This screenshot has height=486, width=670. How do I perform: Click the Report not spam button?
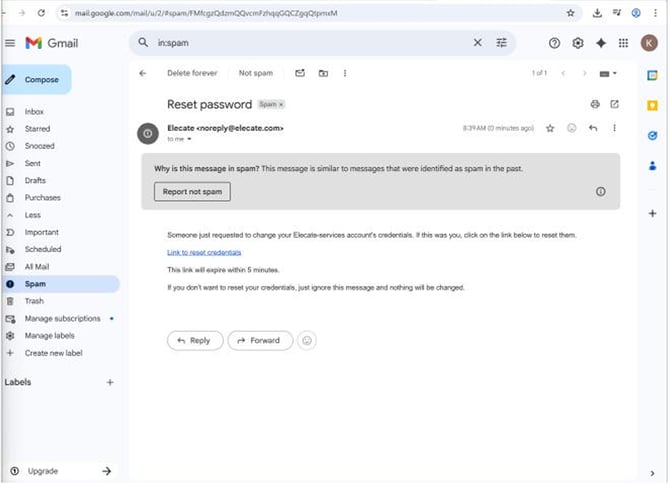(192, 190)
